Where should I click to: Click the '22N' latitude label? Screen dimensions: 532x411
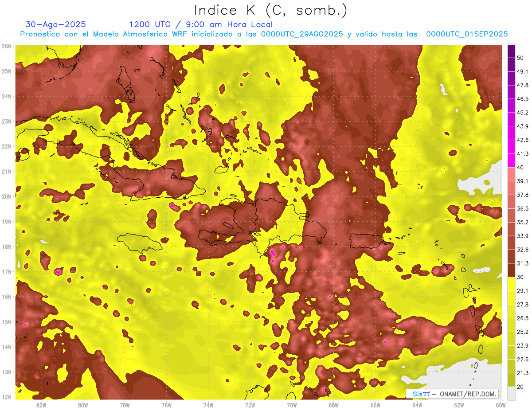pos(6,146)
